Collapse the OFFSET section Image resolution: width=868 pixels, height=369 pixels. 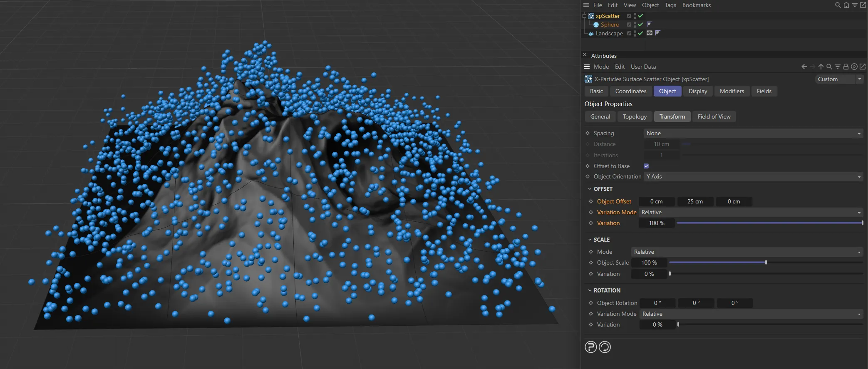(590, 189)
